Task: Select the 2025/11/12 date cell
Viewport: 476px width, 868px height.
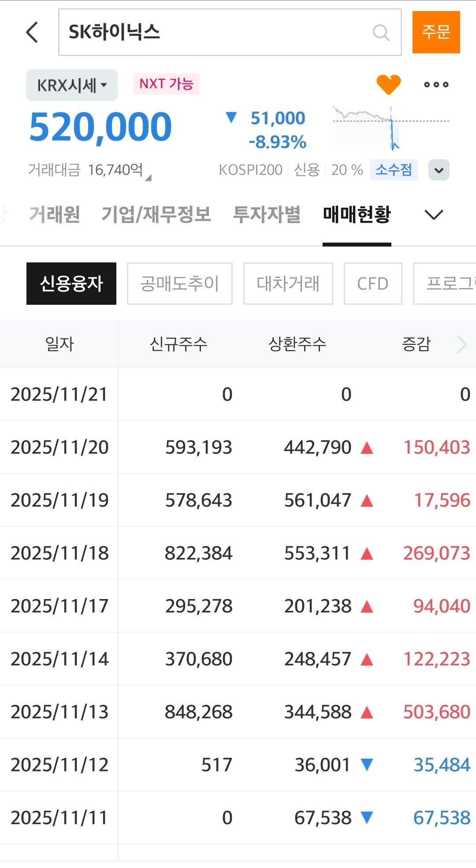Action: click(x=59, y=765)
